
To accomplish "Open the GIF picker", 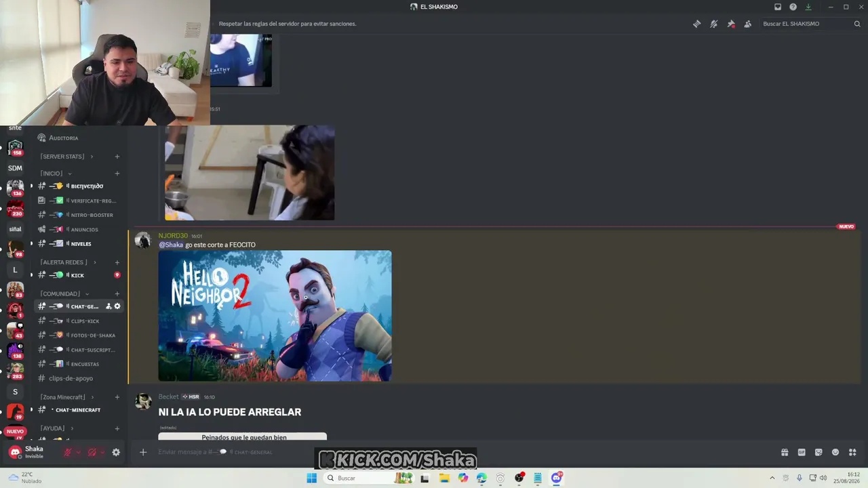I will click(802, 452).
